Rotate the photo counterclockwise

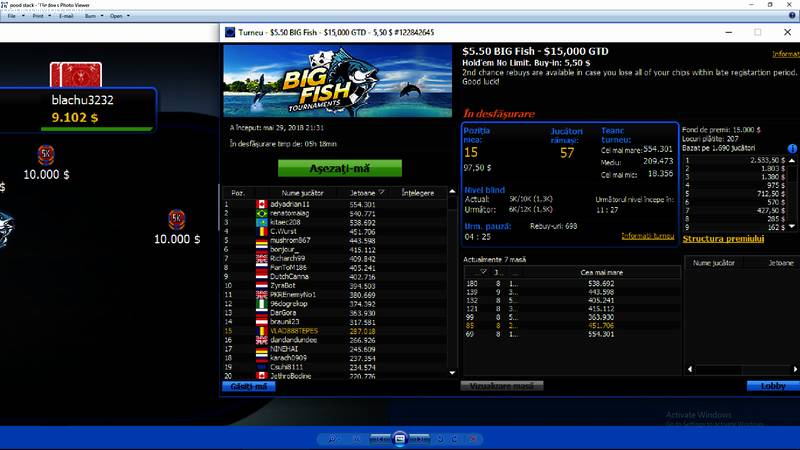[441, 439]
